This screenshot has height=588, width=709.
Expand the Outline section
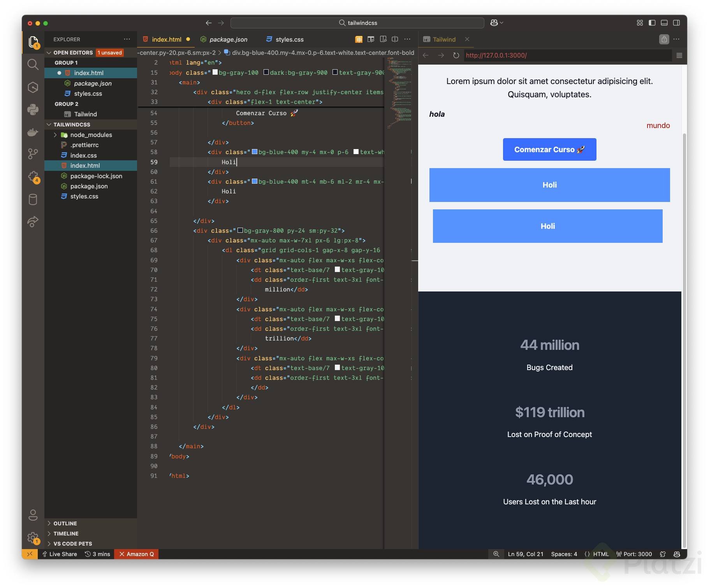(x=49, y=523)
